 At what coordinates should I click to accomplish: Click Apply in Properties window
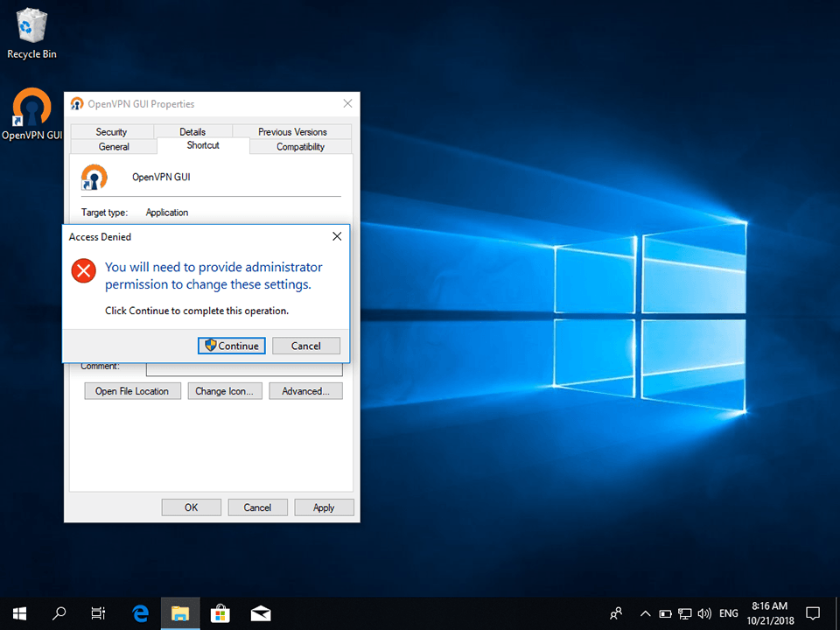pyautogui.click(x=324, y=507)
